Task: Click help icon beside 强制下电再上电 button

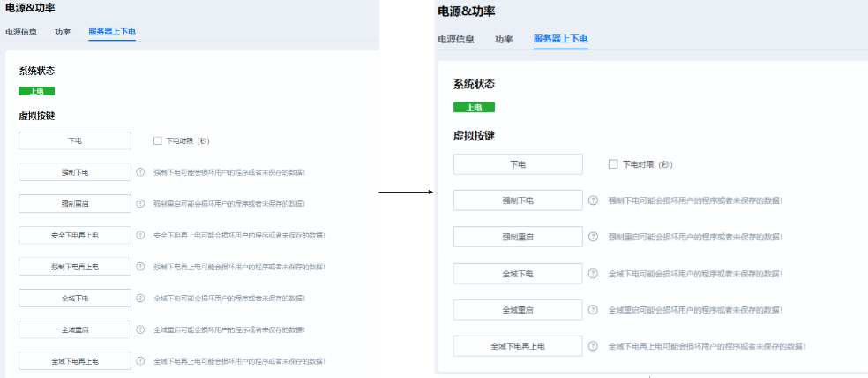Action: pyautogui.click(x=140, y=267)
